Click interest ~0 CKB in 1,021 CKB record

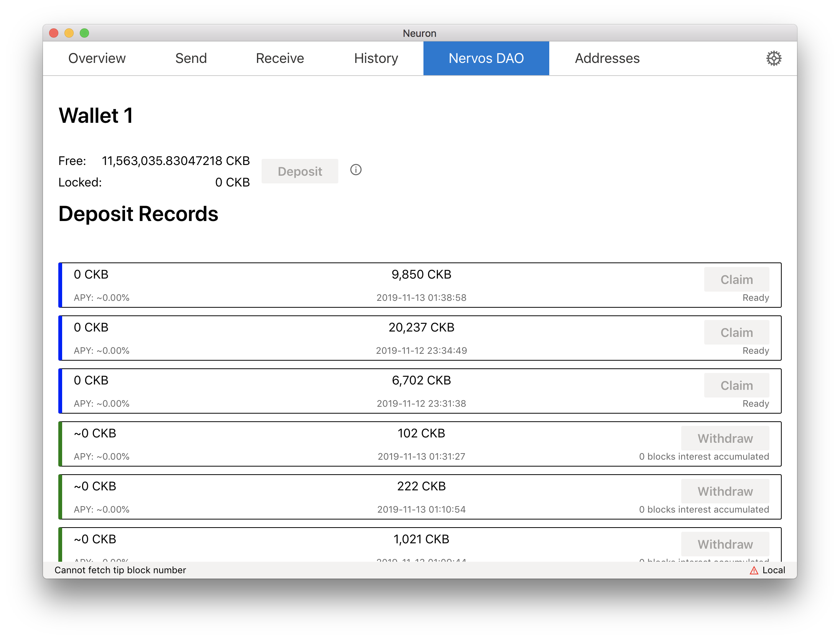pos(95,539)
